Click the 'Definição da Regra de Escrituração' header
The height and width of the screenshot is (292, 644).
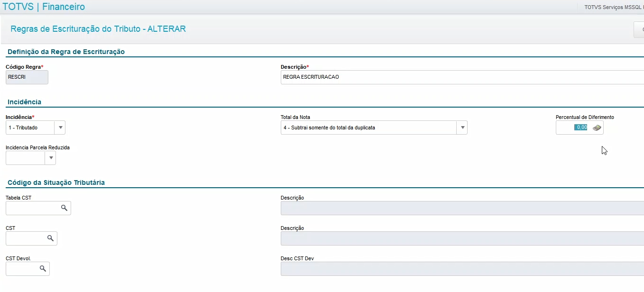point(66,52)
